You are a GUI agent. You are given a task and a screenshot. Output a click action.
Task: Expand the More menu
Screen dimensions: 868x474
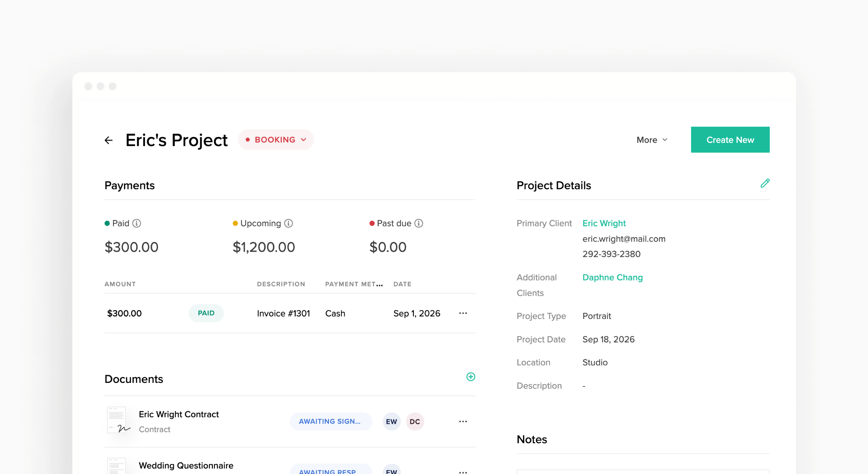pyautogui.click(x=652, y=140)
